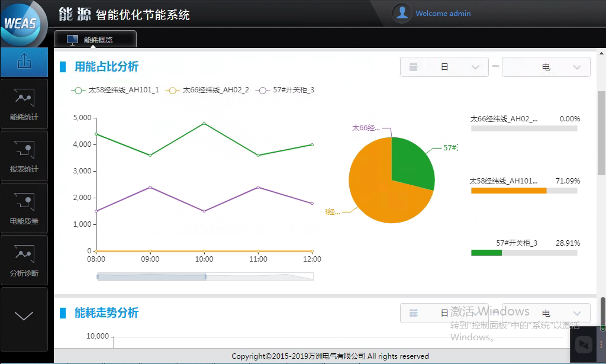Toggle 57#开关柜_3 legend series
Viewport: 606px width, 364px height.
tap(286, 91)
